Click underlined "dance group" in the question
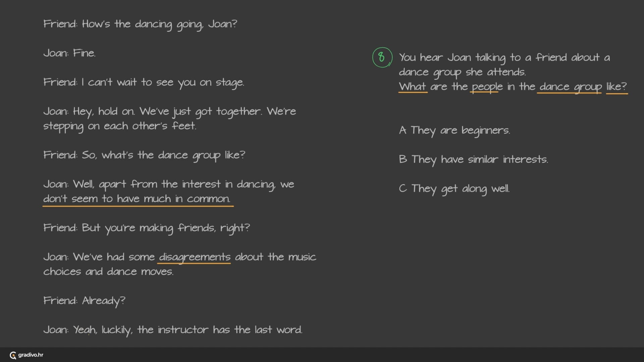The width and height of the screenshot is (644, 362). (x=570, y=86)
